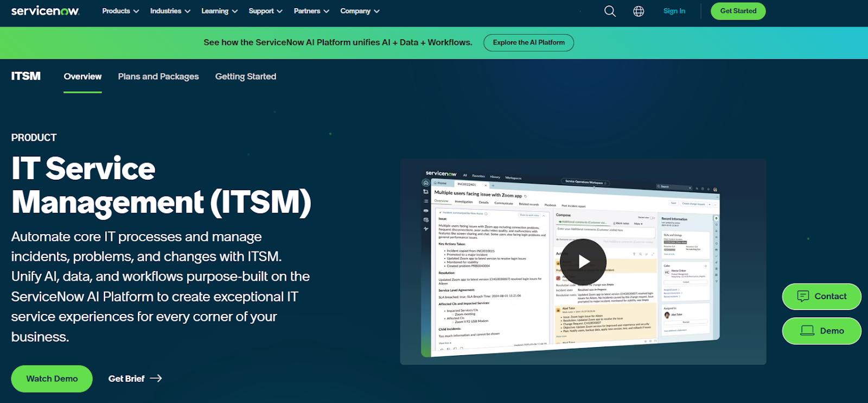Click the Get Started button
Screen dimensions: 868x403
point(738,11)
